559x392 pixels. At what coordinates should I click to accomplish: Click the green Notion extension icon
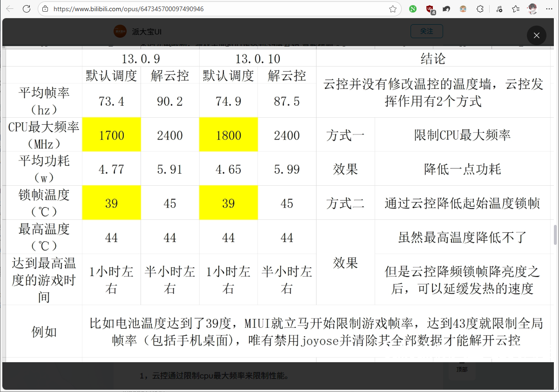[x=412, y=9]
